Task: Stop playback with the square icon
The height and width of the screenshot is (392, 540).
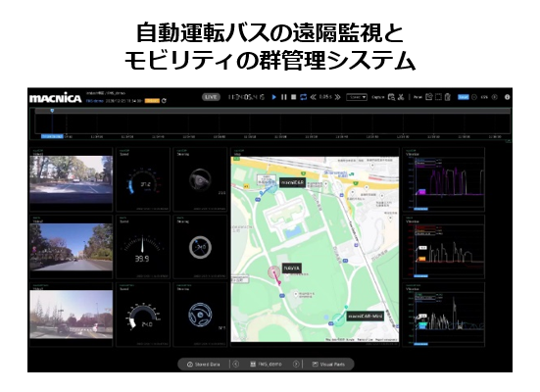Action: pyautogui.click(x=293, y=97)
